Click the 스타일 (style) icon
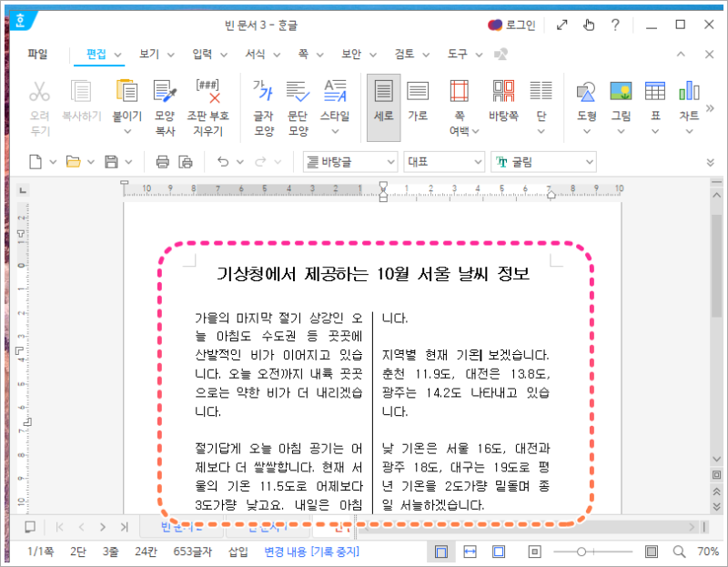This screenshot has height=567, width=728. [x=335, y=91]
